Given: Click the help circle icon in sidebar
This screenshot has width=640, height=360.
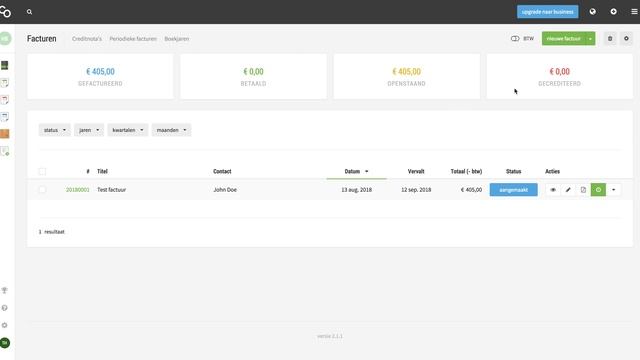Looking at the screenshot, I should pyautogui.click(x=4, y=308).
